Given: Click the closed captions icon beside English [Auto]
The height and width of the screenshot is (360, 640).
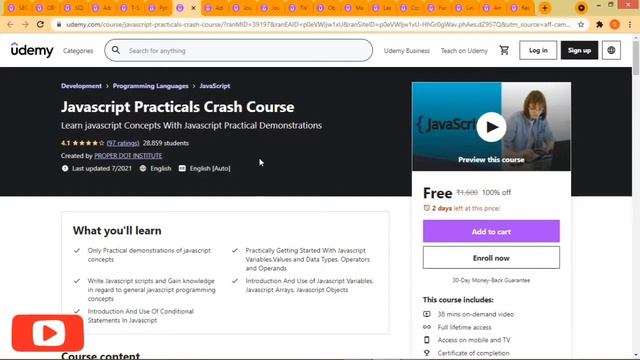Looking at the screenshot, I should [x=182, y=168].
